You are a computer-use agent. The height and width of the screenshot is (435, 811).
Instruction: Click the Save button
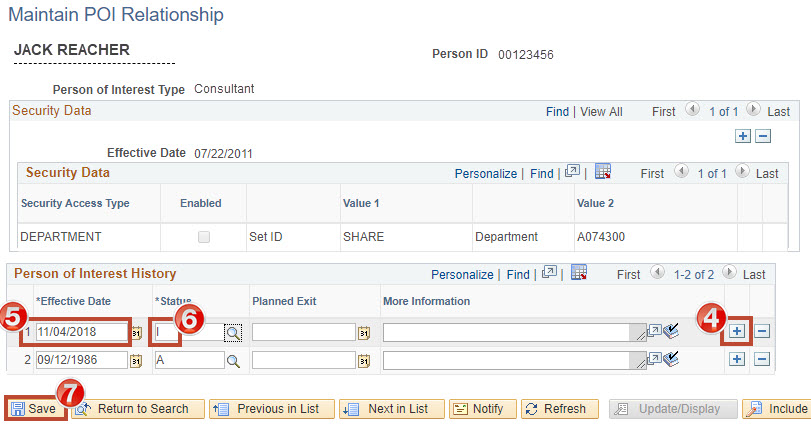[34, 409]
